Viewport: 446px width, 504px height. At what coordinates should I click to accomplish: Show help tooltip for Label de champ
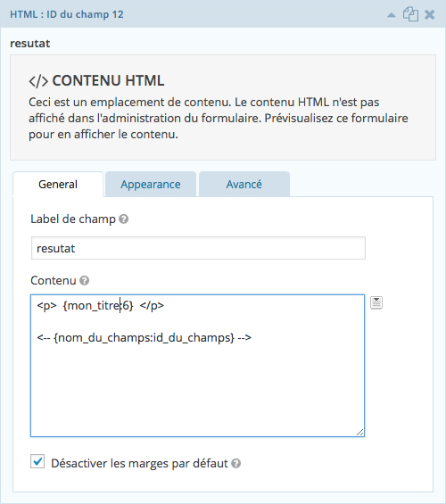(x=124, y=219)
